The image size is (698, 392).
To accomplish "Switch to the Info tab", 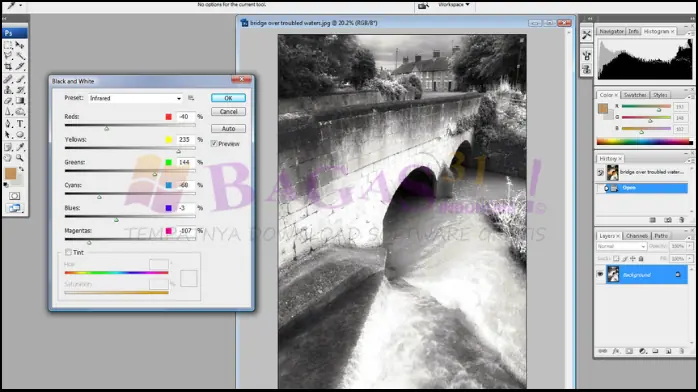I will click(x=633, y=31).
